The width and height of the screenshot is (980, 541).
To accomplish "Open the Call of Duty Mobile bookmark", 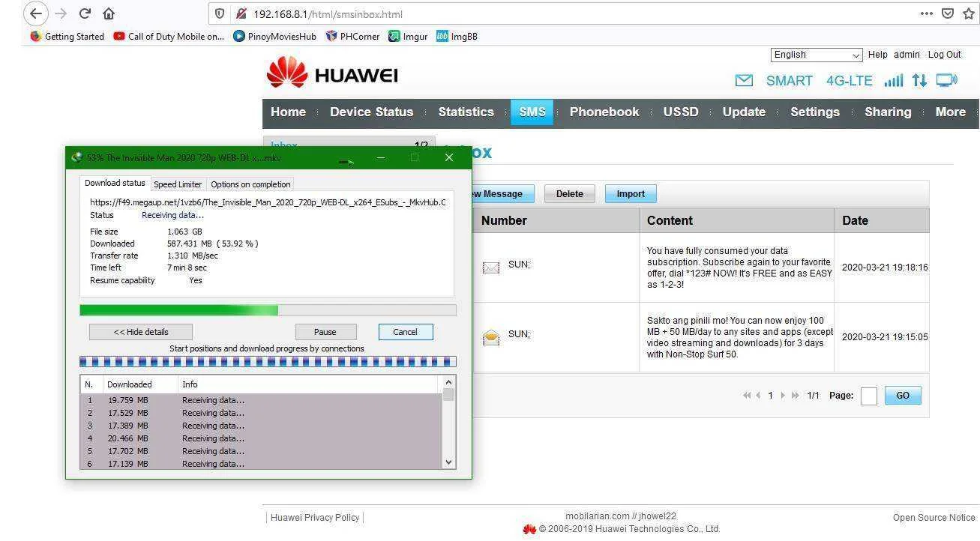I will coord(169,36).
